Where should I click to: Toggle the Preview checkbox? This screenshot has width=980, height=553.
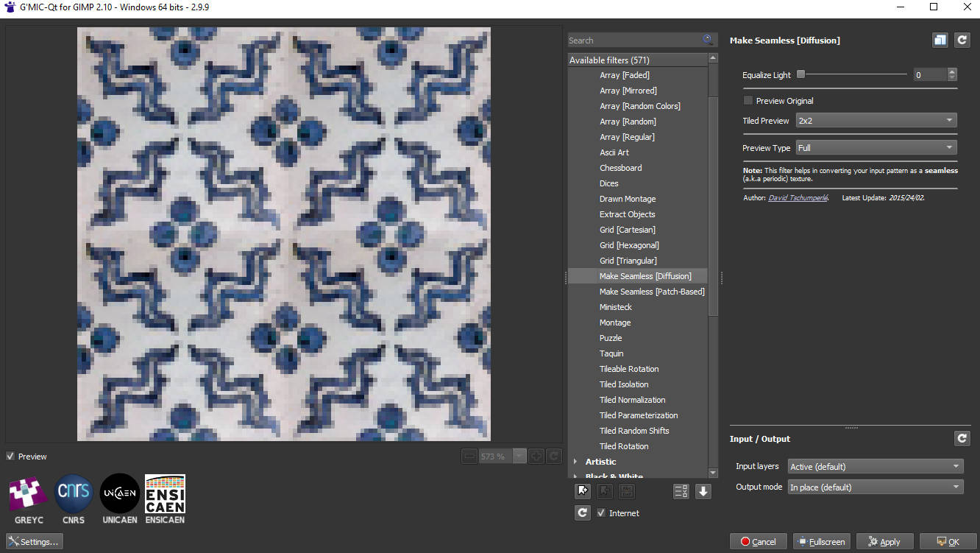10,457
